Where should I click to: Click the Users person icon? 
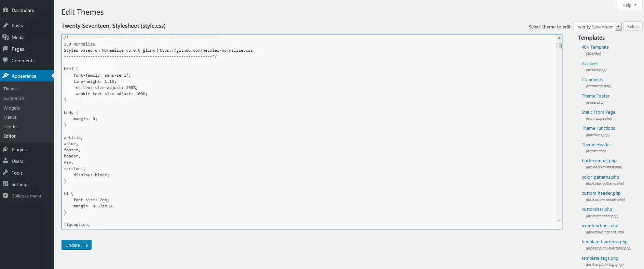coord(5,161)
